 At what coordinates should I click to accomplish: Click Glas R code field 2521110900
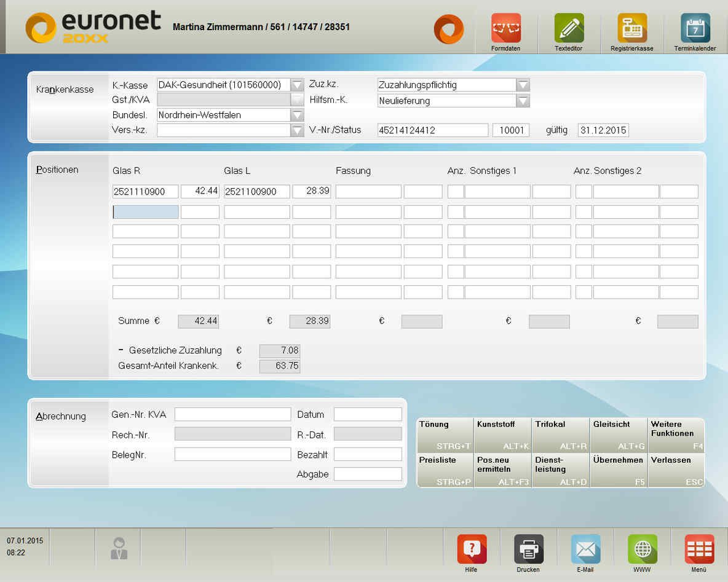145,192
